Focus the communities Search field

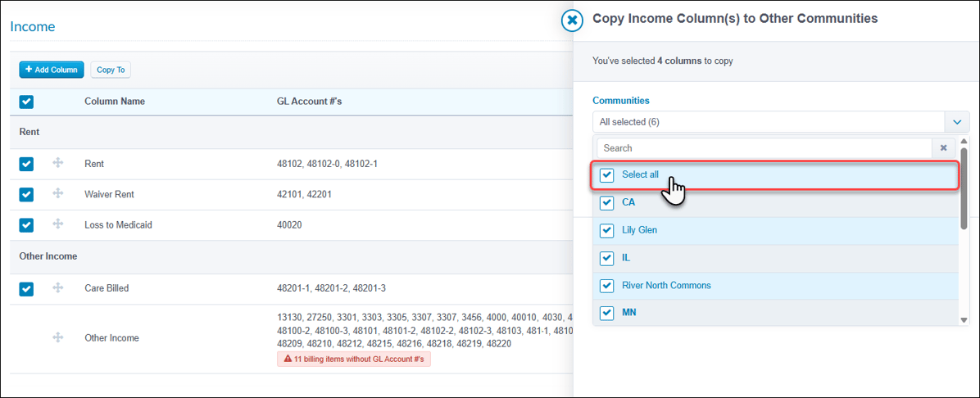(764, 148)
